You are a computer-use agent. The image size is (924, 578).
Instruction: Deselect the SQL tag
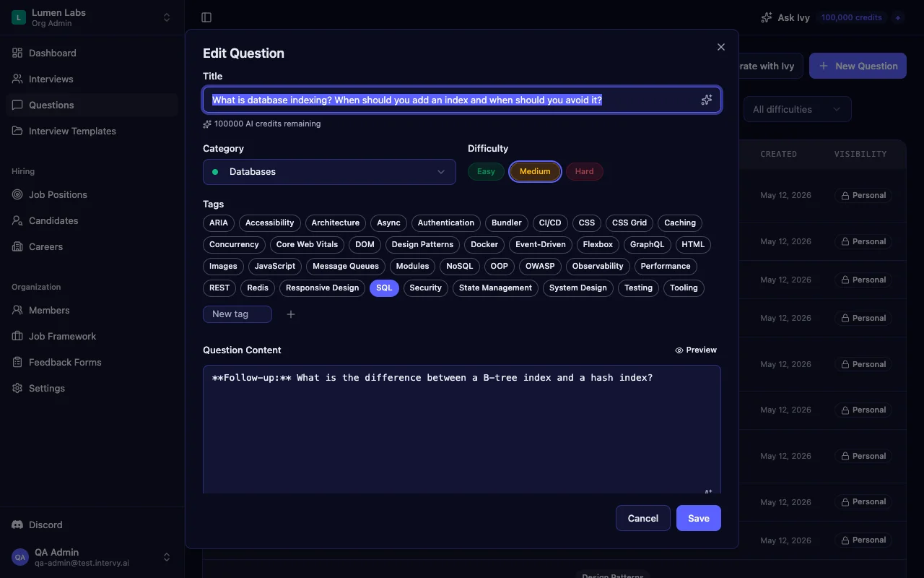coord(384,288)
